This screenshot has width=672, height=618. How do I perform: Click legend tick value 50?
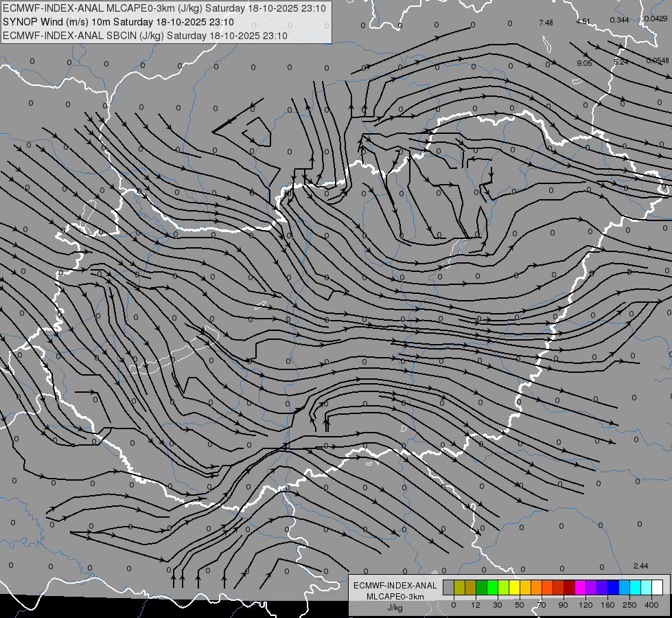(520, 605)
